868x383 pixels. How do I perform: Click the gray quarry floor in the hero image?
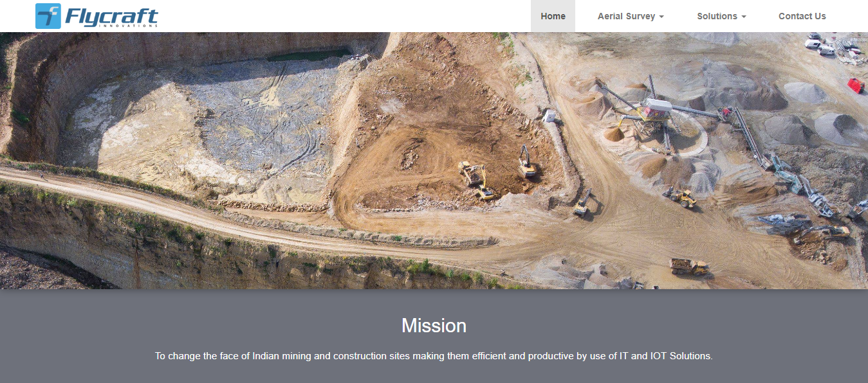click(257, 129)
